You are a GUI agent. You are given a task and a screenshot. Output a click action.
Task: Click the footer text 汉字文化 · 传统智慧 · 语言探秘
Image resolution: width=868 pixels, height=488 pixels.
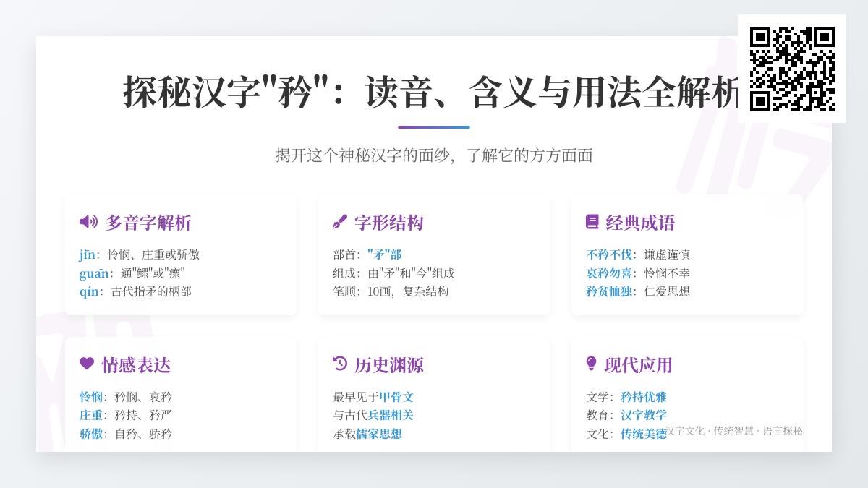coord(733,431)
